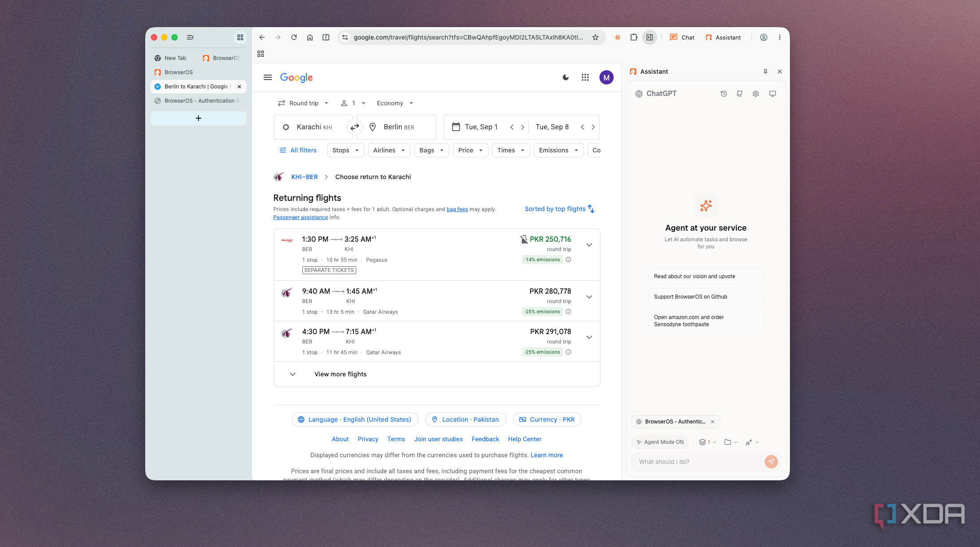The image size is (980, 547).
Task: Go back using the browser back arrow
Action: click(x=262, y=37)
